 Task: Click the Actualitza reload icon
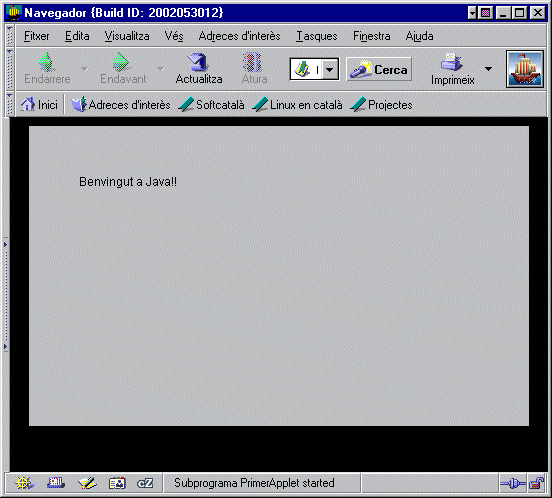[x=198, y=62]
